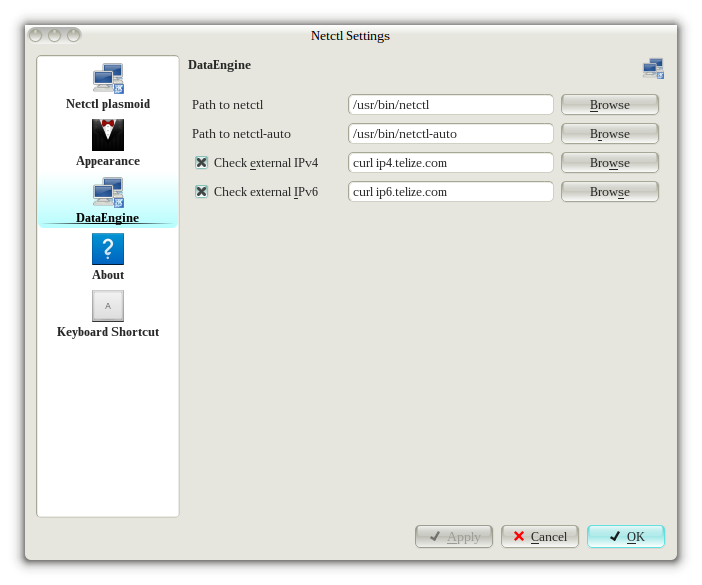The height and width of the screenshot is (585, 702).
Task: Select the Keyboard Shortcut key icon
Action: [108, 306]
